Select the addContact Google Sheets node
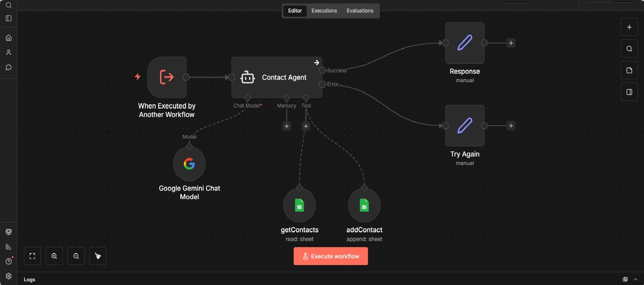Image resolution: width=644 pixels, height=285 pixels. (364, 206)
